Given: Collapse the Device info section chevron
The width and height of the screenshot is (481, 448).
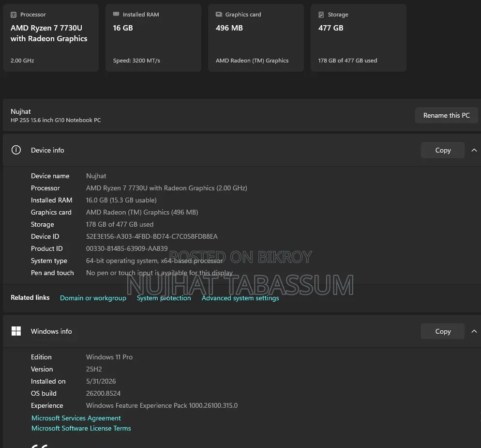Looking at the screenshot, I should point(474,150).
